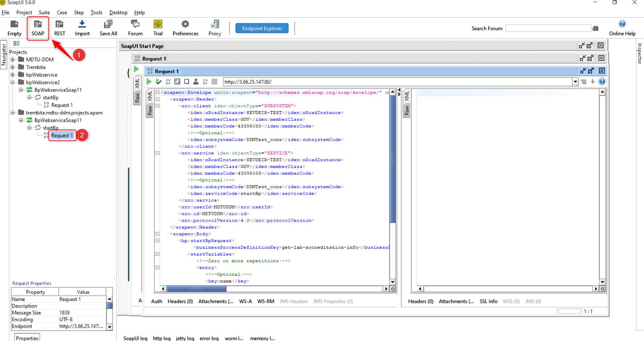Submit request with the green play button beside the endpoint

149,82
